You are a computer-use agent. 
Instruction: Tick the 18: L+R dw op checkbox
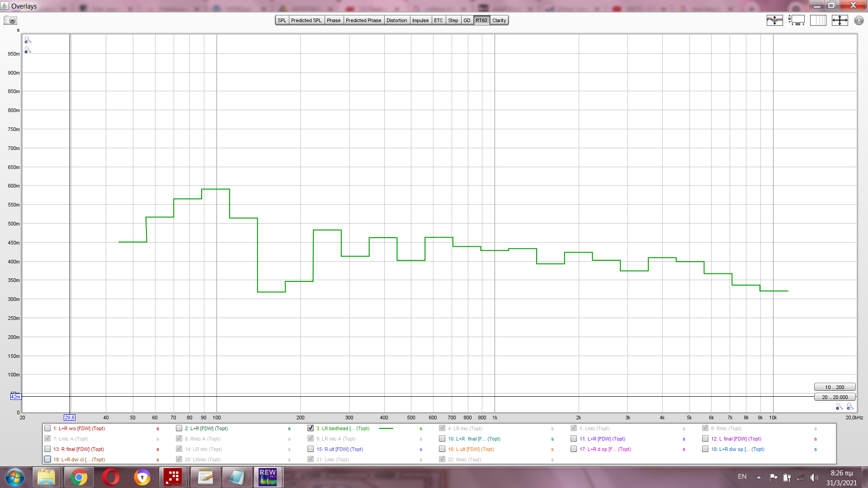[x=705, y=449]
